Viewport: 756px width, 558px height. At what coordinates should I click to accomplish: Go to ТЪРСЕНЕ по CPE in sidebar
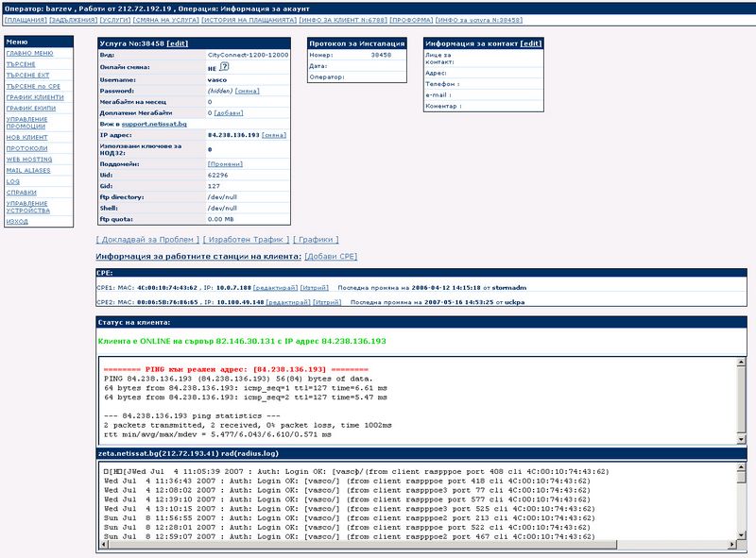click(32, 86)
